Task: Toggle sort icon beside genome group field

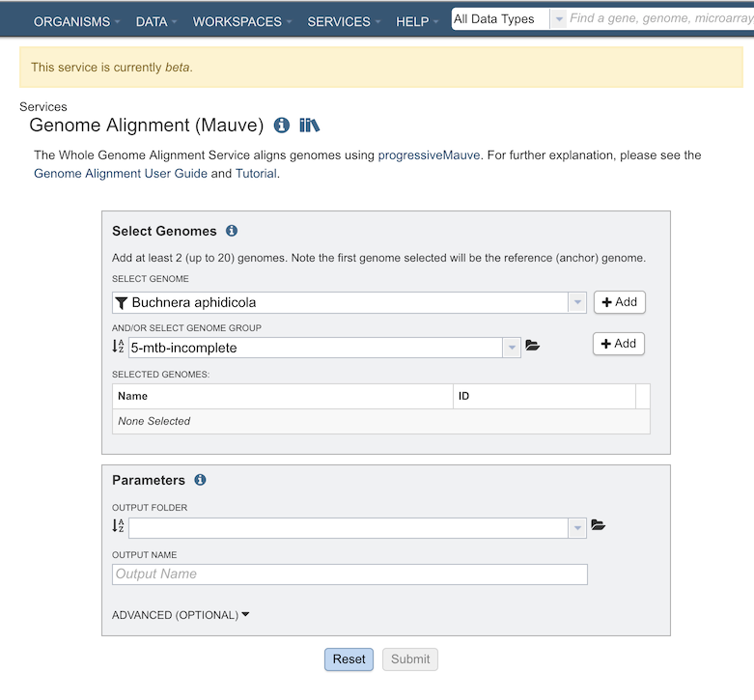Action: click(119, 347)
